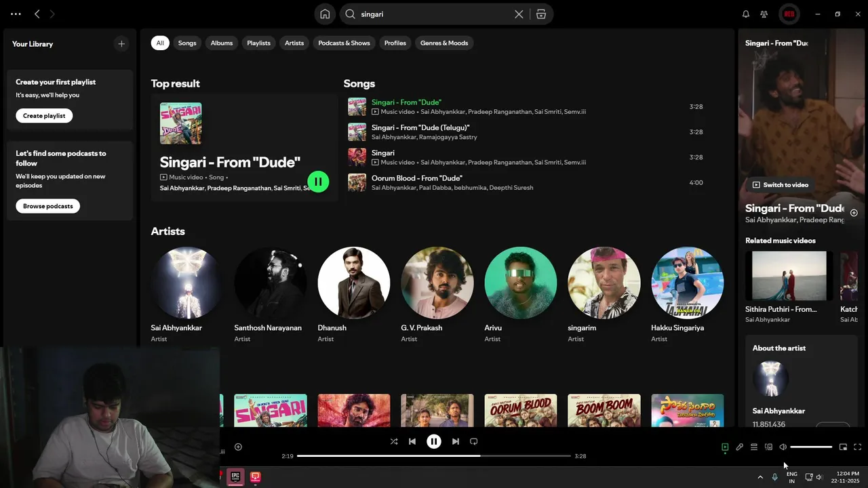Viewport: 868px width, 488px height.
Task: Filter results by Songs
Action: coord(187,43)
